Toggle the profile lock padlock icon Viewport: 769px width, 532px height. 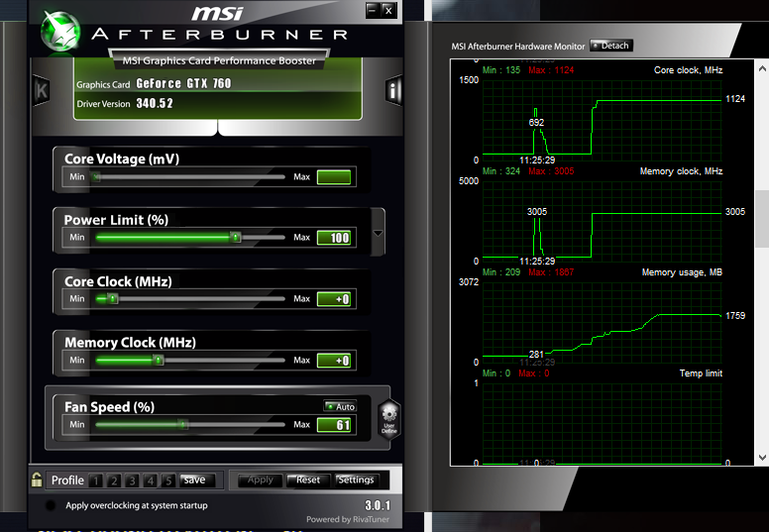37,479
